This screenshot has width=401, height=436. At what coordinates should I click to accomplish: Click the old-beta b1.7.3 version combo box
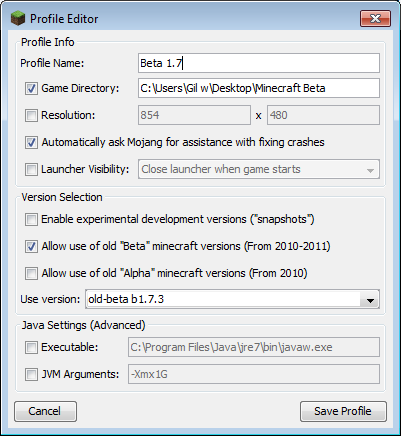coord(232,299)
